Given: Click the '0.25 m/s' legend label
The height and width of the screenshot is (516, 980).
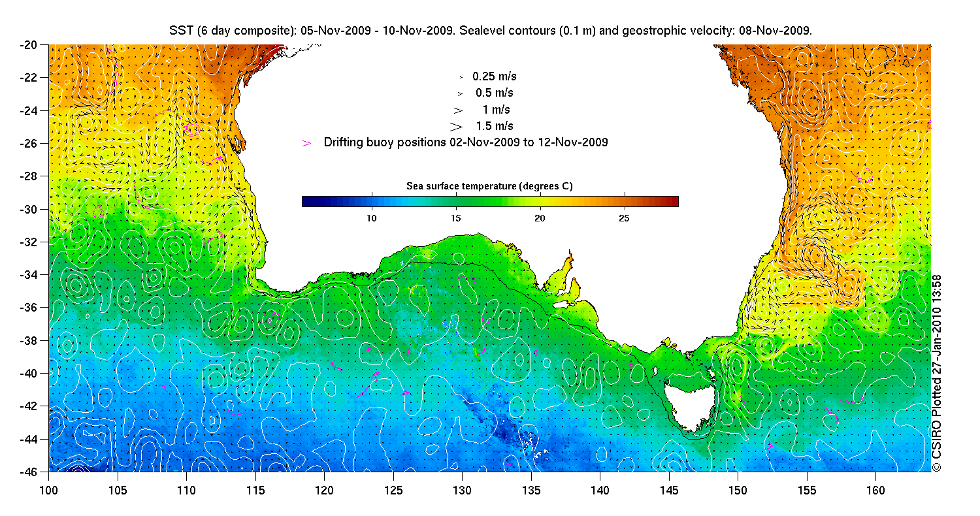Looking at the screenshot, I should [495, 76].
